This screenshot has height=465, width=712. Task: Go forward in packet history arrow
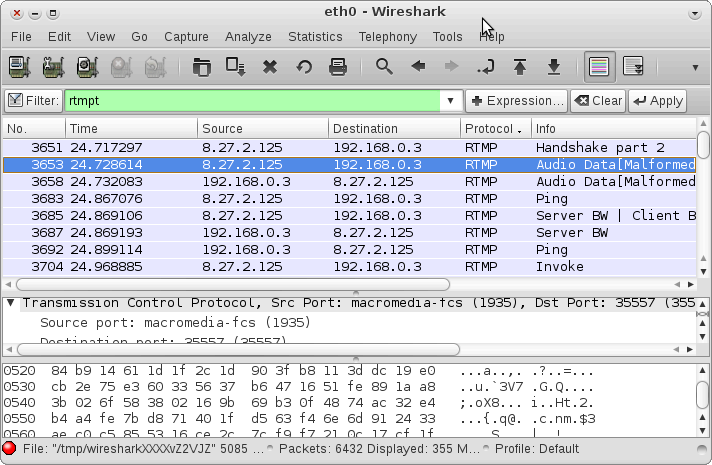coord(451,67)
